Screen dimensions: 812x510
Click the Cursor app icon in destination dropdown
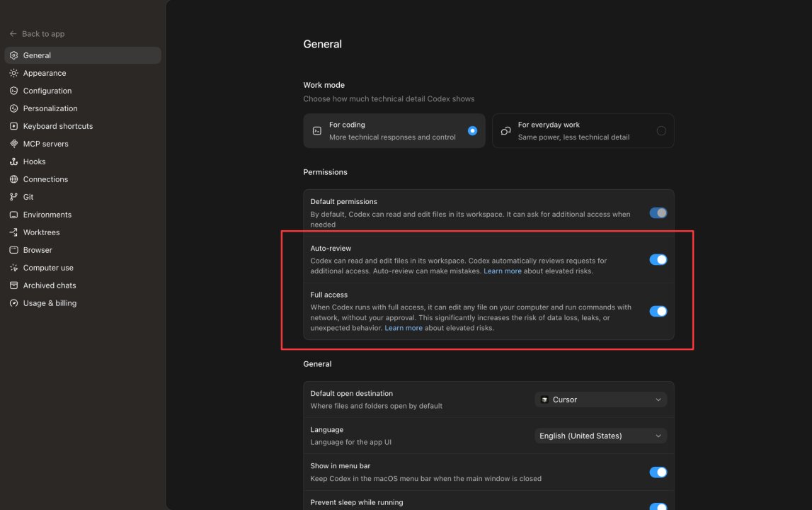click(544, 399)
